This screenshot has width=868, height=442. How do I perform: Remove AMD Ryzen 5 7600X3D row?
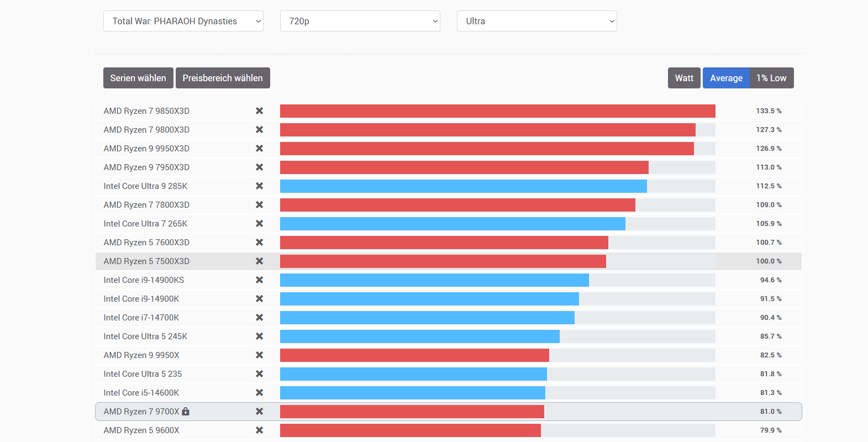259,243
